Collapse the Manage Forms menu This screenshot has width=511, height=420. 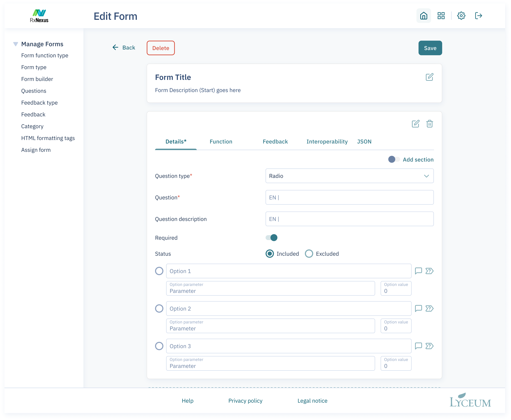pyautogui.click(x=16, y=44)
